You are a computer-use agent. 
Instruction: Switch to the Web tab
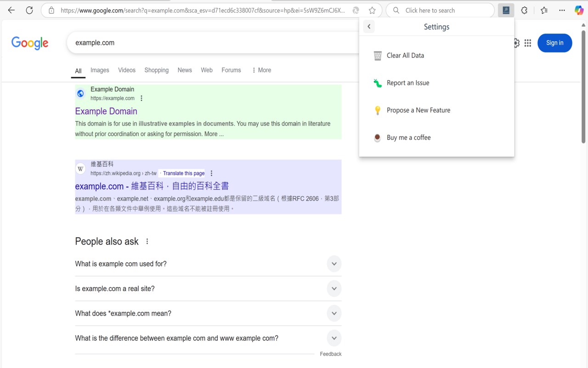[x=207, y=70]
